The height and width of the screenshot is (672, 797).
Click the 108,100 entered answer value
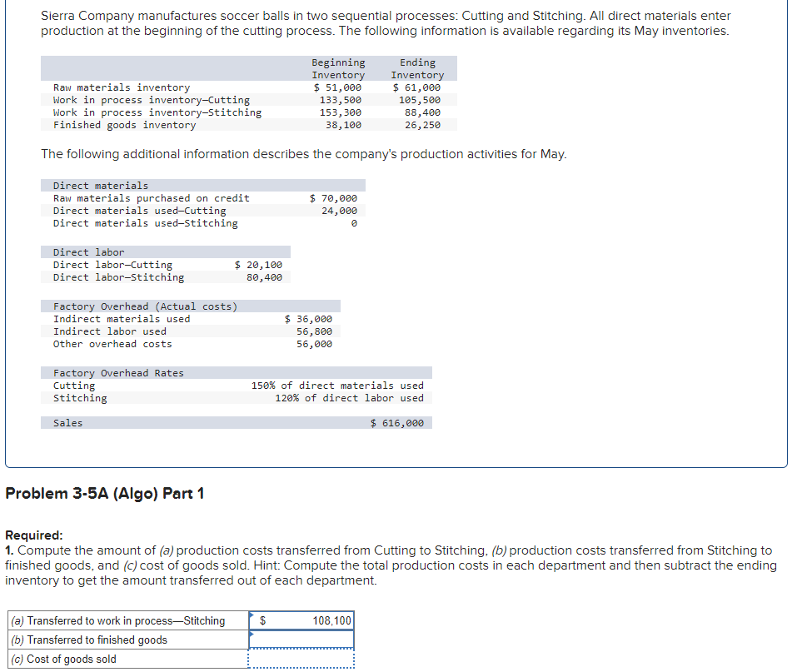click(331, 620)
